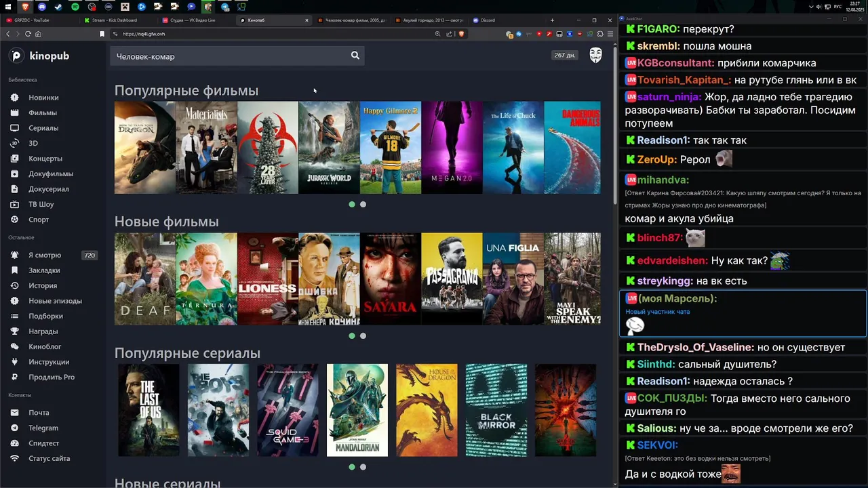Screen dimensions: 868x488
Task: Select second page dot under Популярные фильмы
Action: point(363,204)
